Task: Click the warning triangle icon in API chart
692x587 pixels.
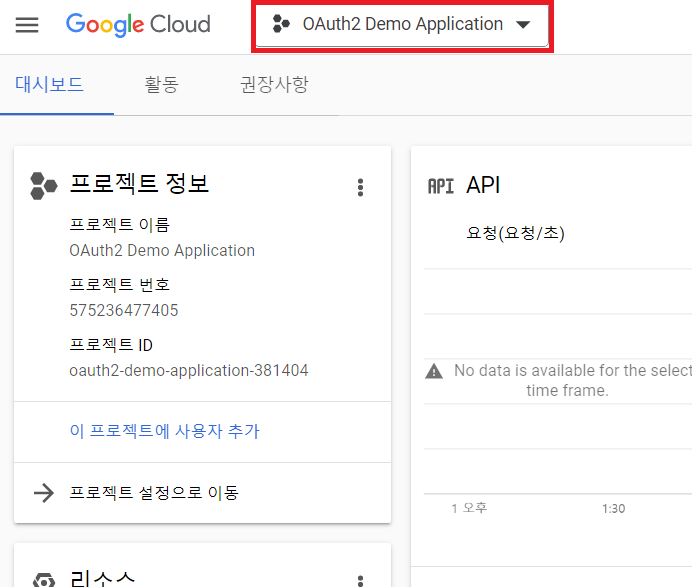Action: (434, 371)
